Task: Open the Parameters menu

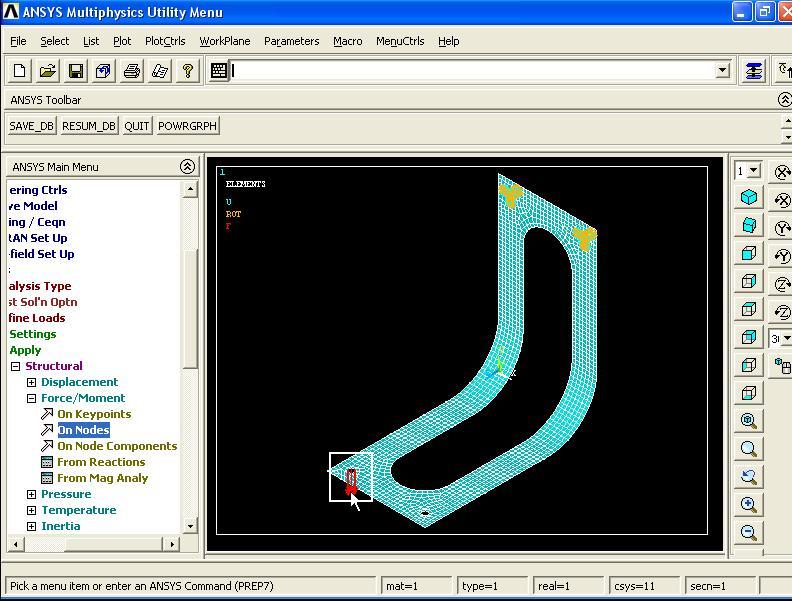Action: pos(291,41)
